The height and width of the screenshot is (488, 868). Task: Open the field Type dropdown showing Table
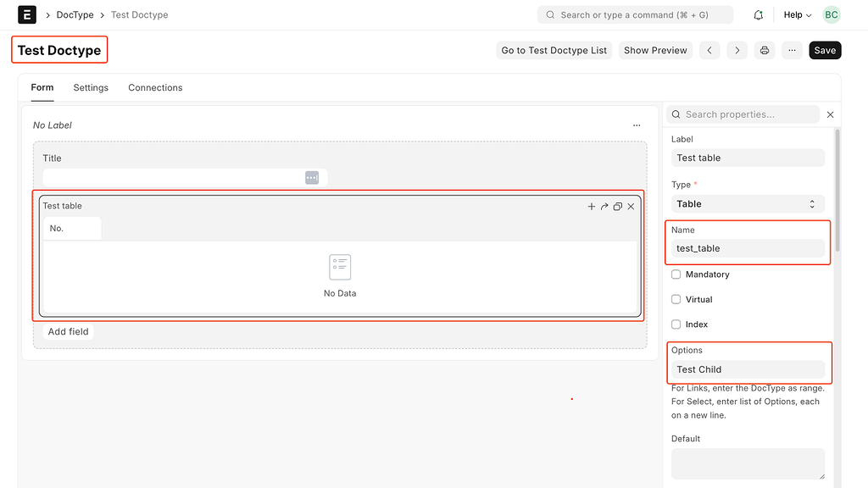pos(748,203)
